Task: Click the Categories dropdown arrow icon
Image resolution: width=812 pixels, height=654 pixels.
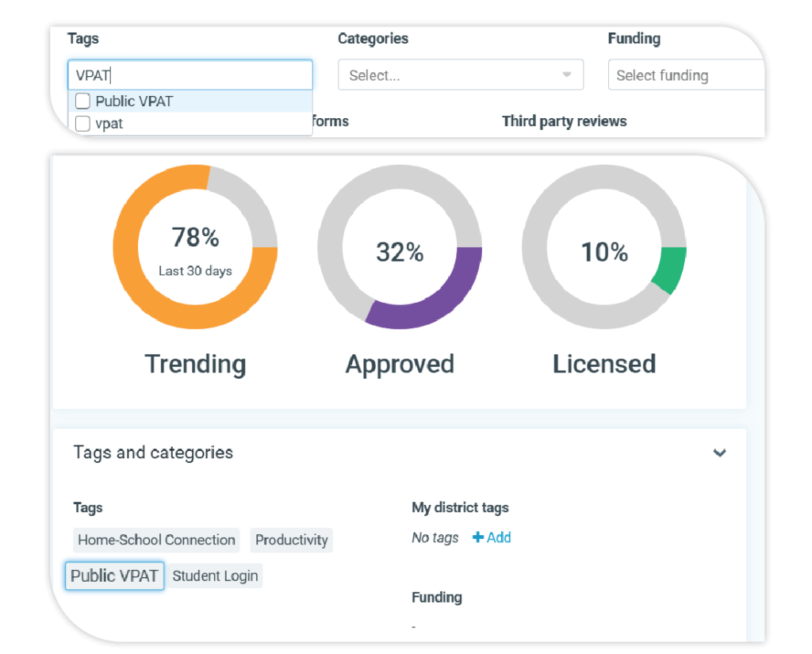Action: click(567, 75)
